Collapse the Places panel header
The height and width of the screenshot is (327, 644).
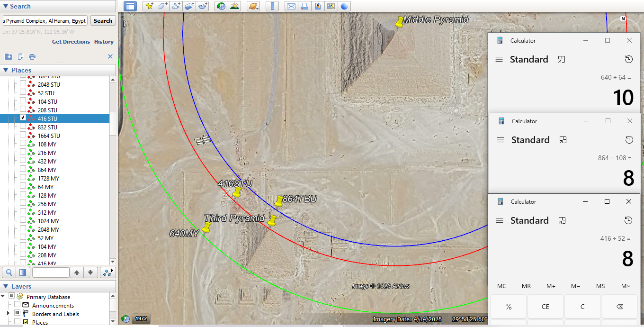tap(6, 70)
